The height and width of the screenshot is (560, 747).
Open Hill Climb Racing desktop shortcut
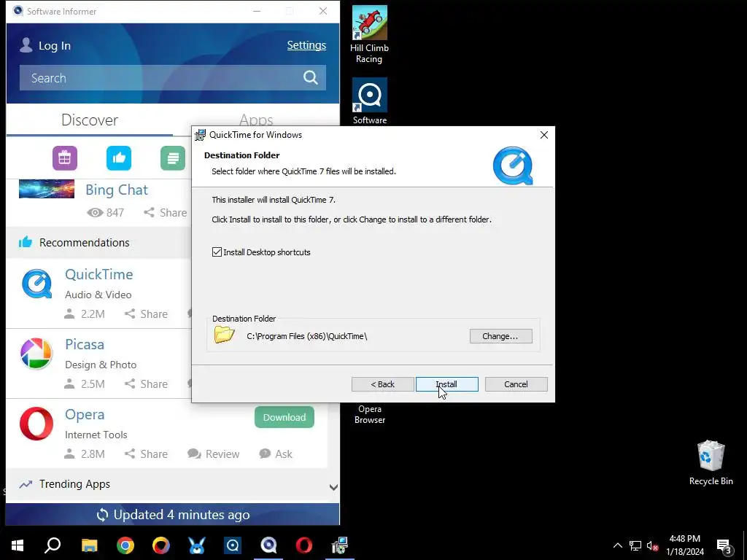(369, 35)
